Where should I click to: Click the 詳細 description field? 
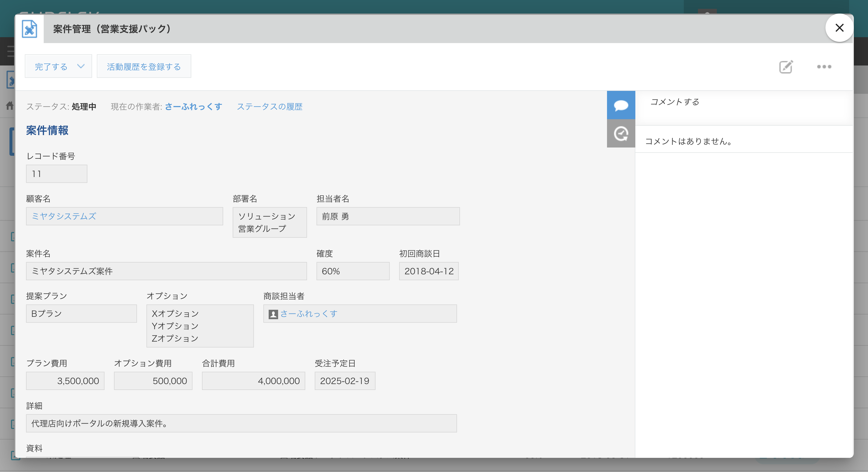point(241,424)
